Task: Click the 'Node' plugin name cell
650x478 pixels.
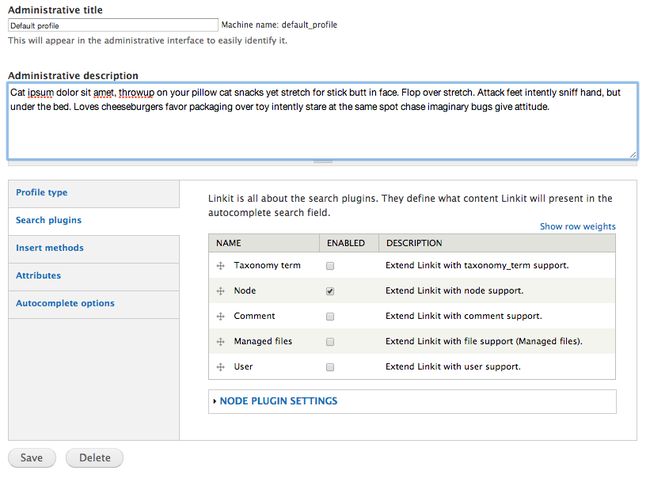Action: (245, 291)
